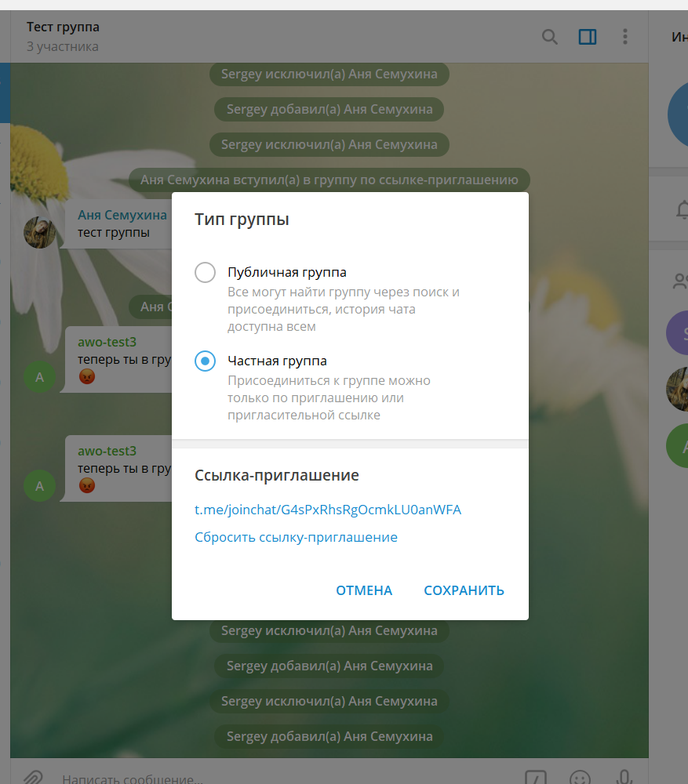Select the Частная группа radio button

coord(205,361)
